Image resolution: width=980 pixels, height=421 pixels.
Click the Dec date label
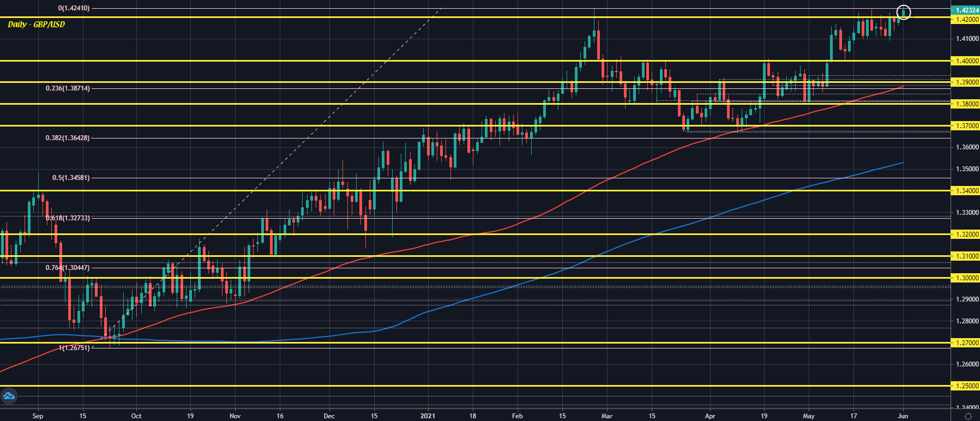(329, 416)
